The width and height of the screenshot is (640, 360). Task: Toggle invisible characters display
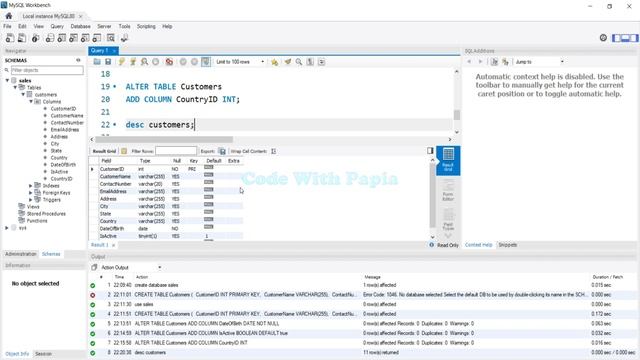click(x=310, y=62)
